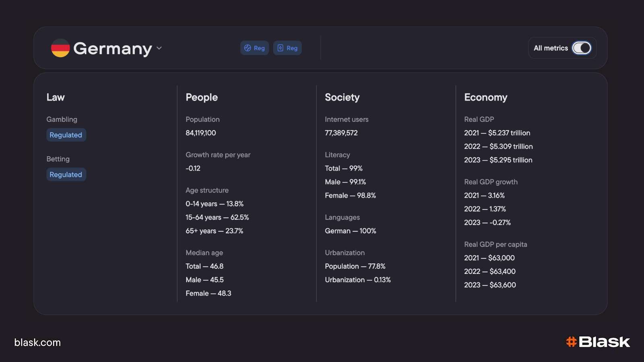Viewport: 644px width, 362px height.
Task: Click the population value 84,119,100
Action: [201, 133]
